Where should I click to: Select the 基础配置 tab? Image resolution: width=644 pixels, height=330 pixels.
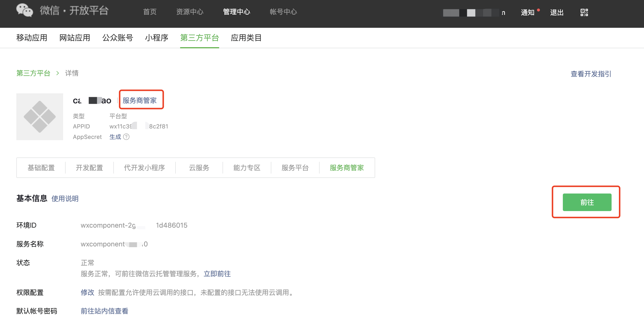pyautogui.click(x=41, y=167)
